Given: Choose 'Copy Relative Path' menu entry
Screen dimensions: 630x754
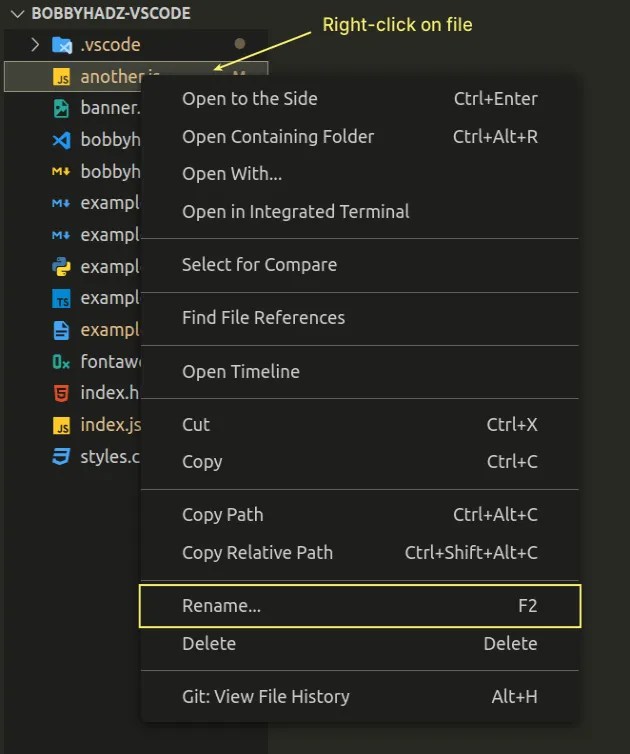Looking at the screenshot, I should 360,553.
